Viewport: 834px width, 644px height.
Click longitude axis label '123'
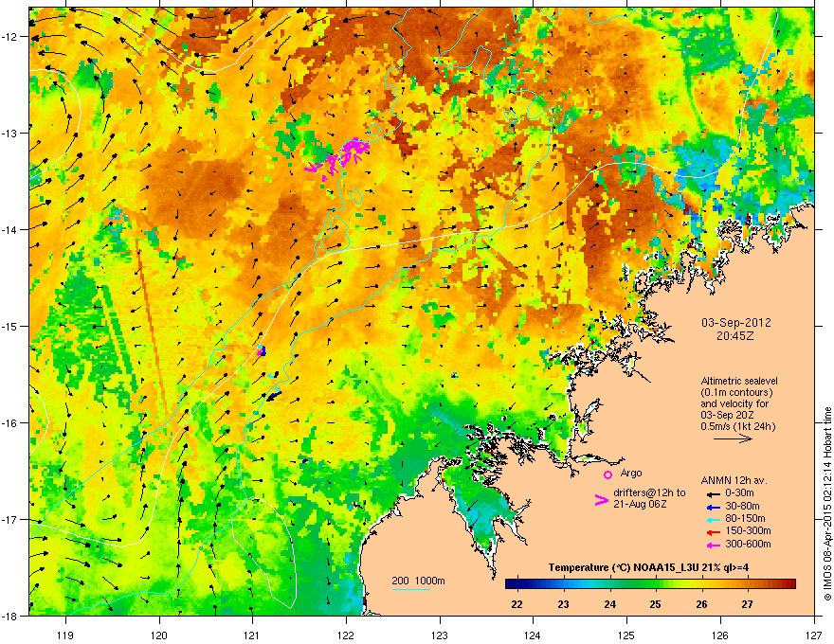(440, 635)
